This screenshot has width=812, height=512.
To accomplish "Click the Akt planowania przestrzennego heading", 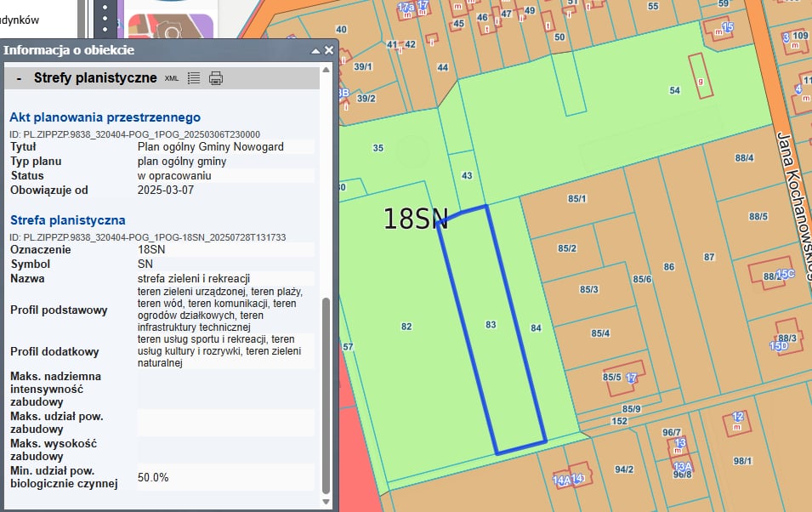I will pyautogui.click(x=105, y=117).
